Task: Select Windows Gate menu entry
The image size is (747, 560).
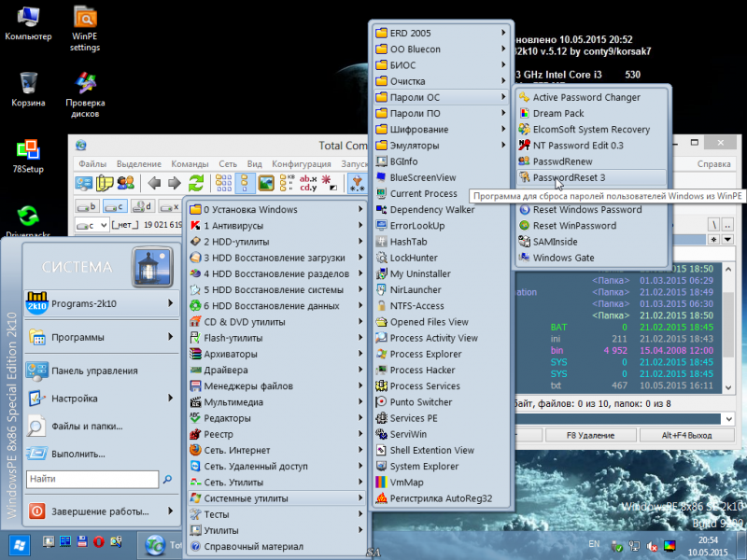Action: (592, 258)
